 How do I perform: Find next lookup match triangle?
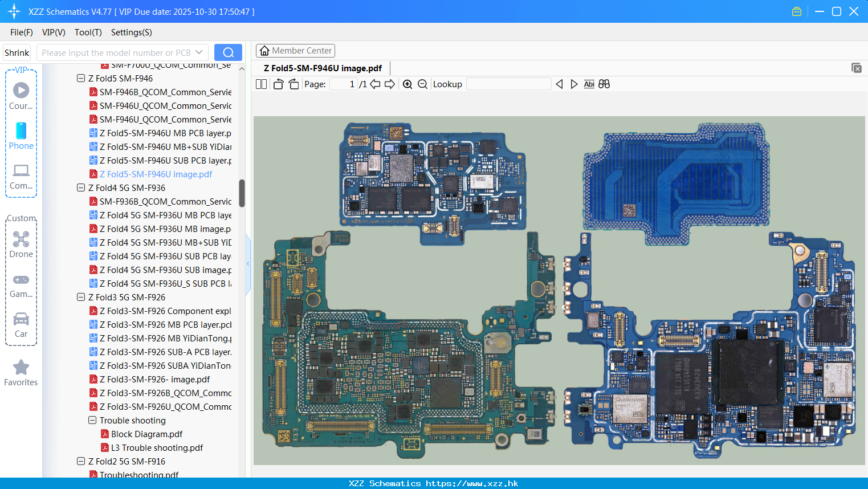pyautogui.click(x=574, y=84)
